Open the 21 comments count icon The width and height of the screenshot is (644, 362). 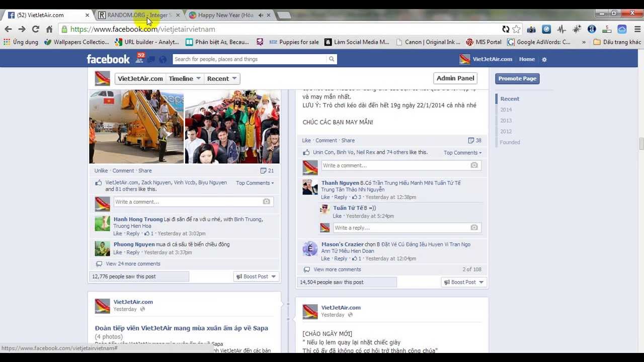(x=267, y=171)
